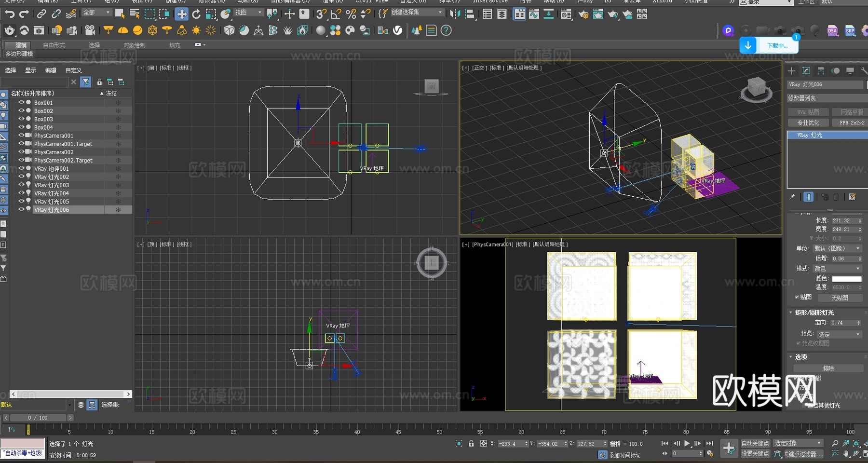Screen dimensions: 868x463
Task: Toggle visibility eye of Box001
Action: pos(21,102)
